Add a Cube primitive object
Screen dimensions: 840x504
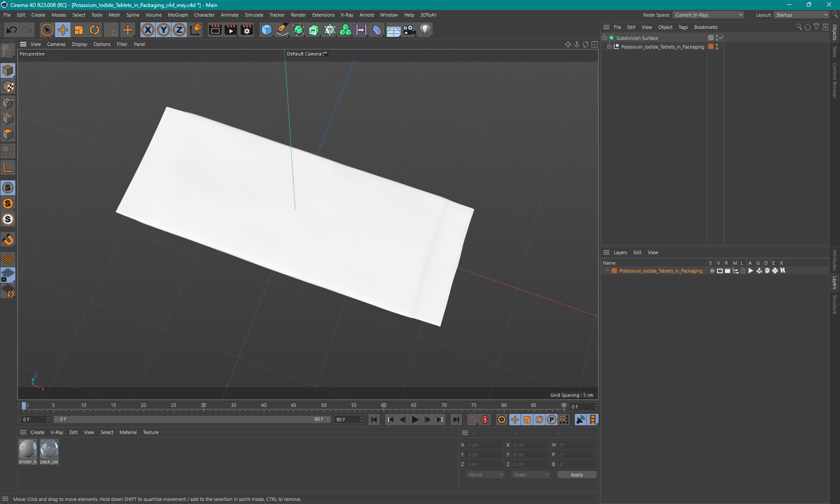(x=266, y=30)
